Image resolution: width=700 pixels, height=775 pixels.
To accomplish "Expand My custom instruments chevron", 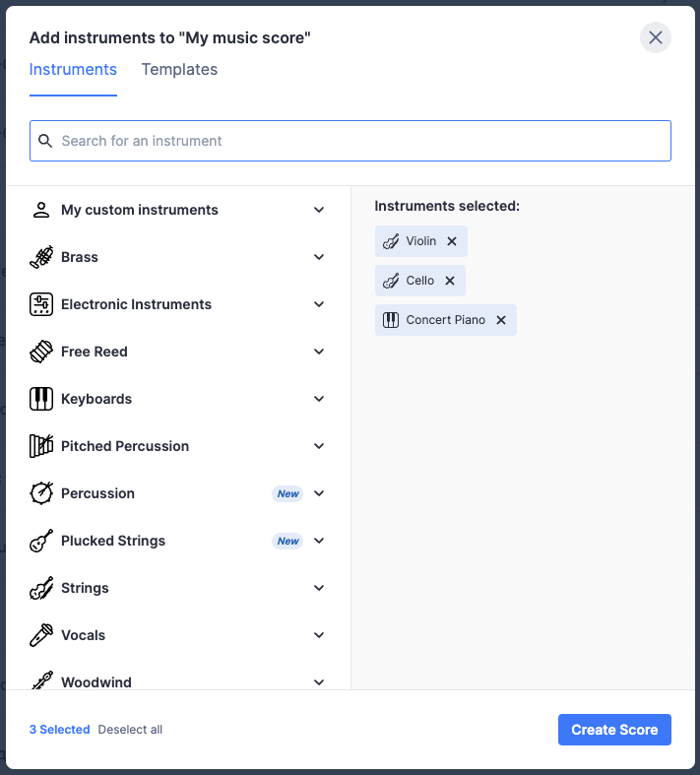I will pos(319,210).
